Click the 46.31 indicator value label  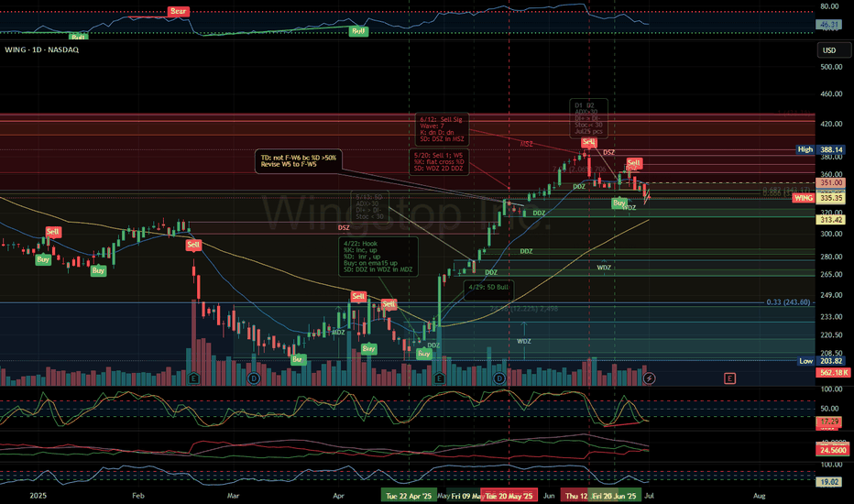tap(829, 25)
